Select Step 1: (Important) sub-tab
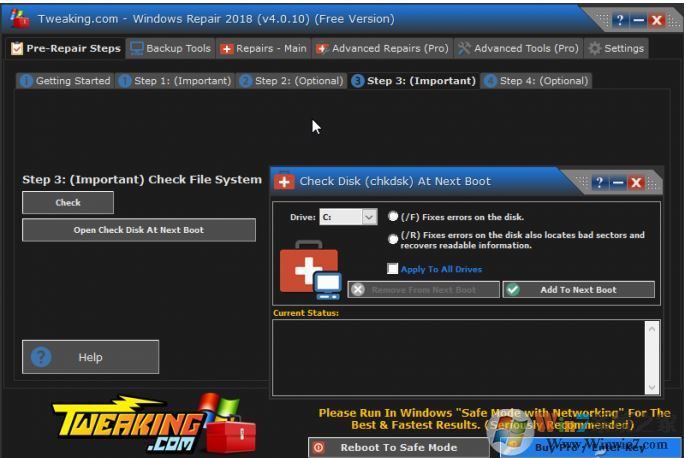684x458 pixels. (175, 81)
